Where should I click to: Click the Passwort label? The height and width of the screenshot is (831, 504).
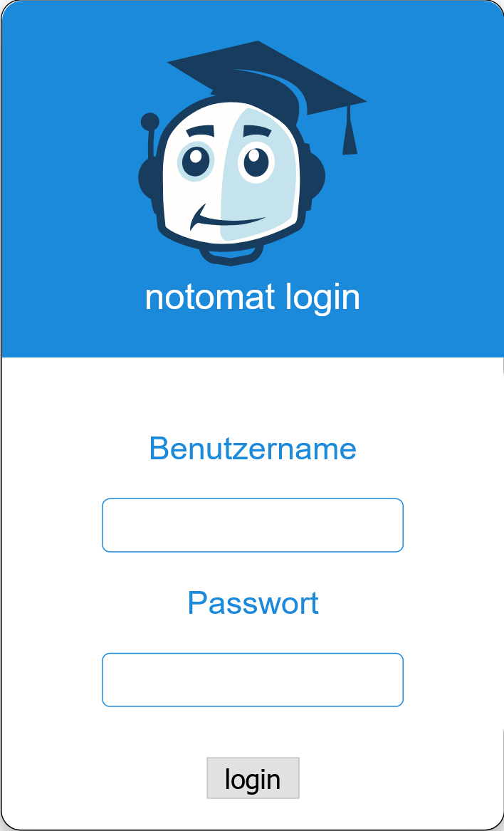tap(253, 603)
